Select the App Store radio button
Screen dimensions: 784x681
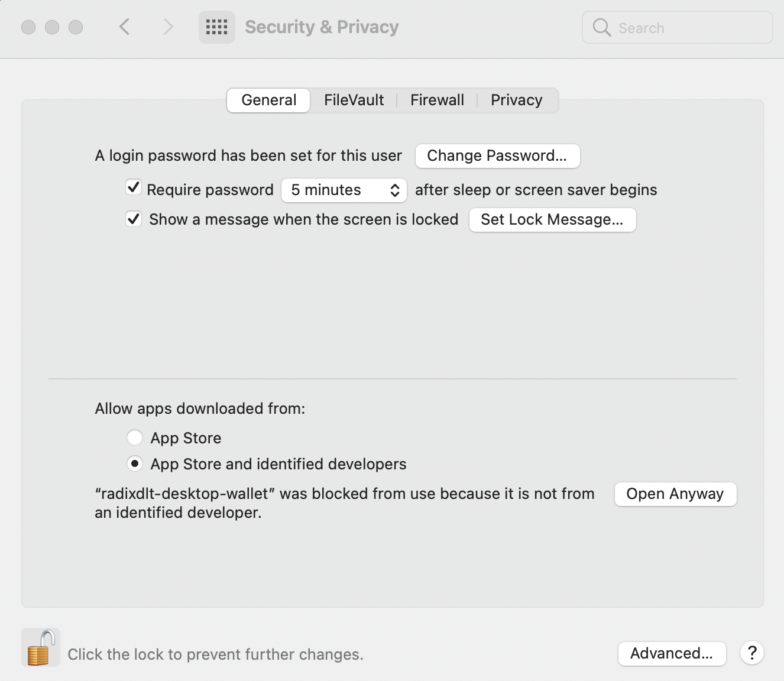(x=135, y=438)
